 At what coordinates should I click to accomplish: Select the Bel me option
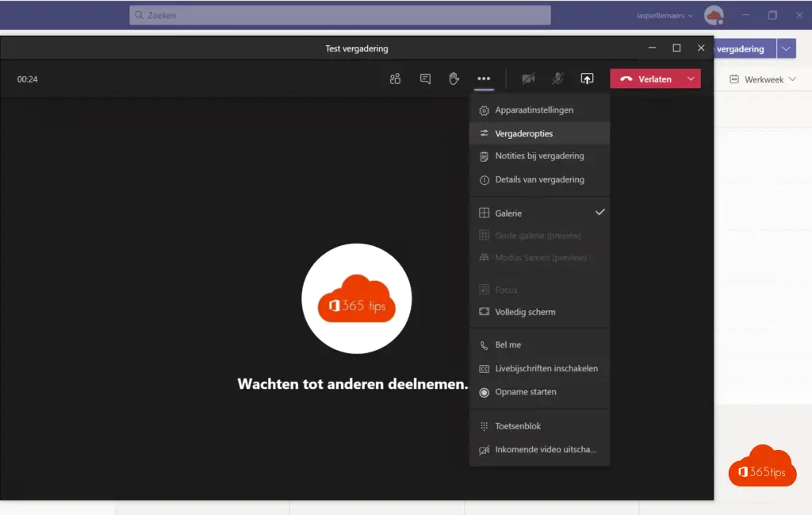point(539,345)
